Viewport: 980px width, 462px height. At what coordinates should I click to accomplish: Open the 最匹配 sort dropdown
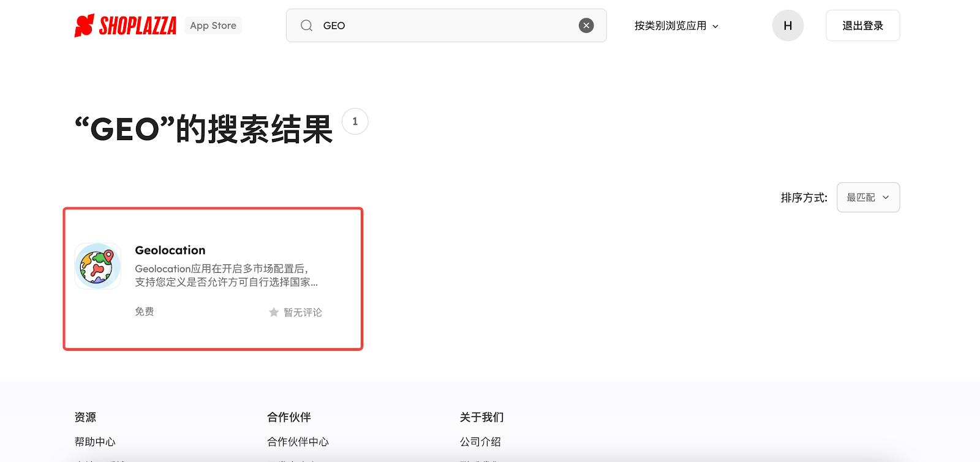pyautogui.click(x=868, y=198)
